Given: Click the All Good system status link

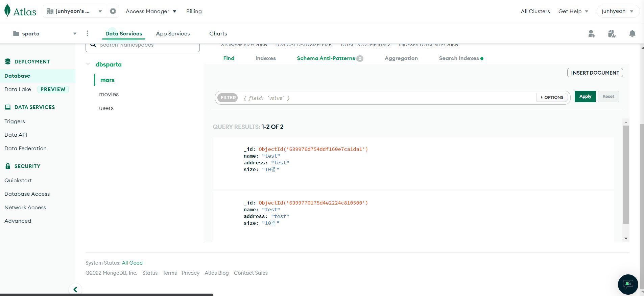Looking at the screenshot, I should click(x=132, y=263).
